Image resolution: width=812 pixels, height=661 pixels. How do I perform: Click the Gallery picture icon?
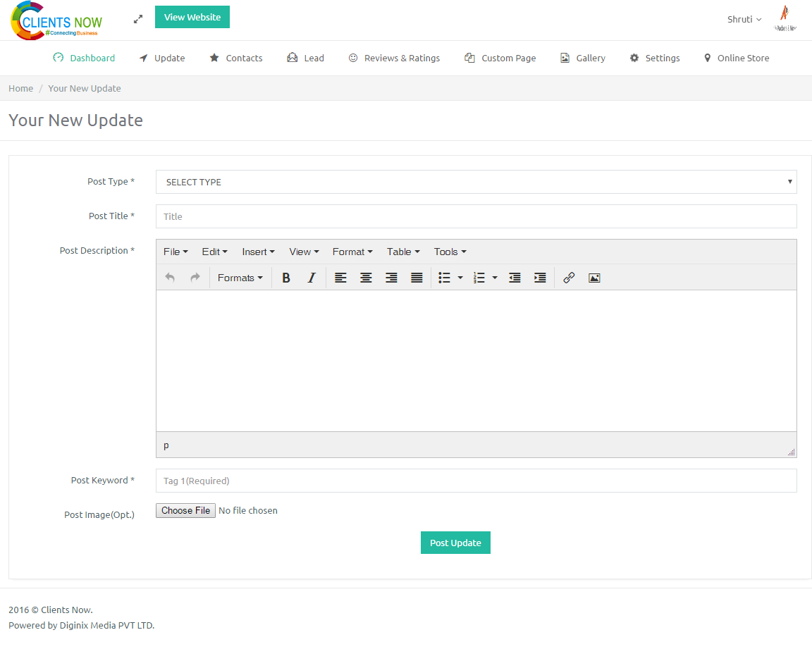[565, 58]
